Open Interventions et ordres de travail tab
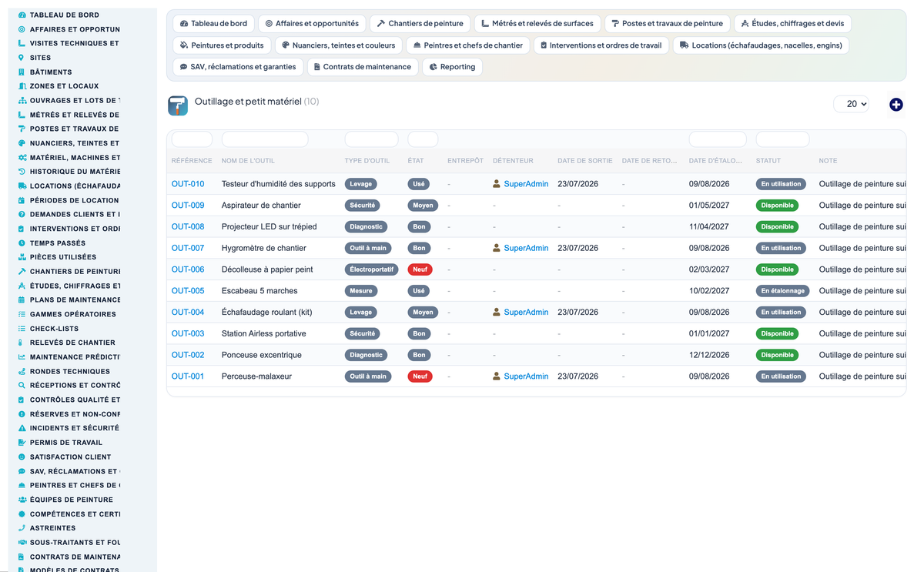 click(x=601, y=45)
